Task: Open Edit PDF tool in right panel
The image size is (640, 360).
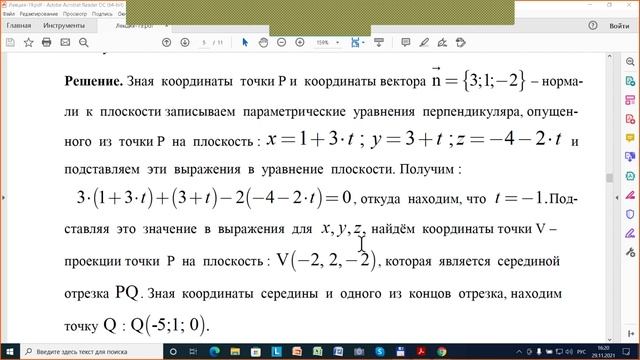Action: coord(630,100)
